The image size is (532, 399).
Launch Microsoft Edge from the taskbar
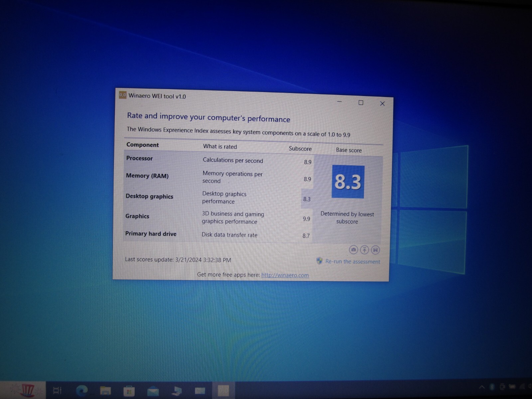click(x=81, y=390)
